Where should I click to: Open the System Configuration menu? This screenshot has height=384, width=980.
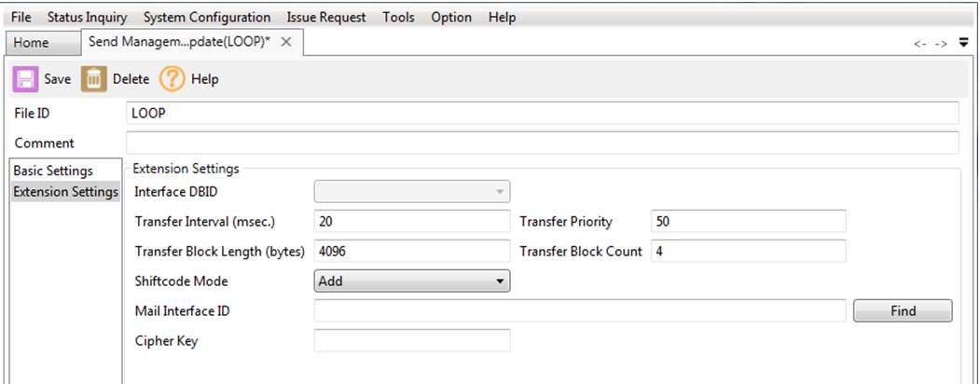[x=207, y=17]
